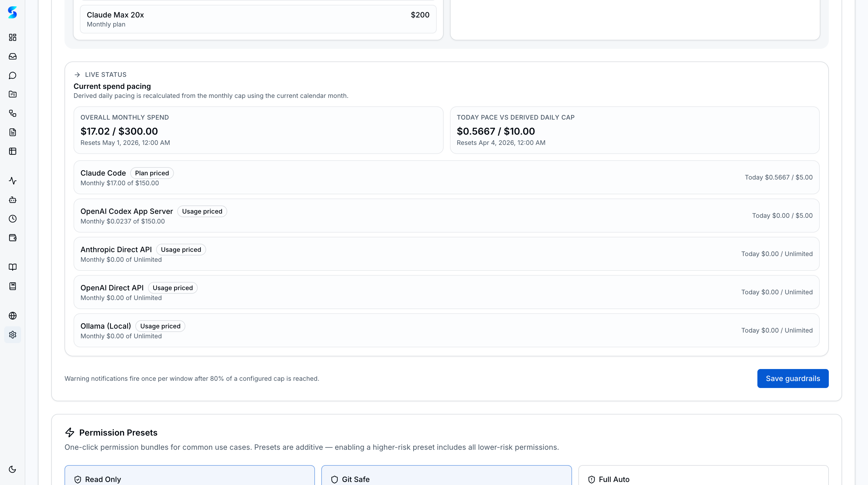The image size is (868, 485).
Task: Enable the Read Only permission preset
Action: click(189, 479)
